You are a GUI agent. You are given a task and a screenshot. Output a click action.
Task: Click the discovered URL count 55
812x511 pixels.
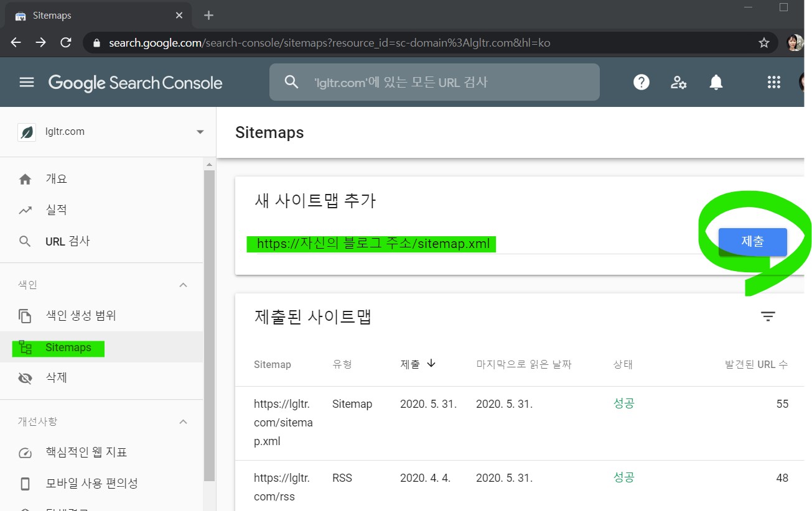[x=782, y=404]
